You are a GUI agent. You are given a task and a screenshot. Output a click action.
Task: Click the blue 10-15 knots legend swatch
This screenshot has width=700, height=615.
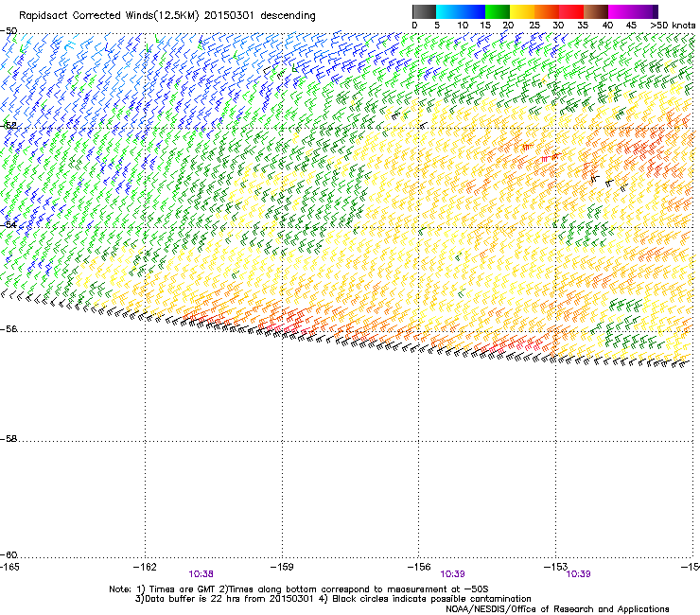[x=473, y=11]
